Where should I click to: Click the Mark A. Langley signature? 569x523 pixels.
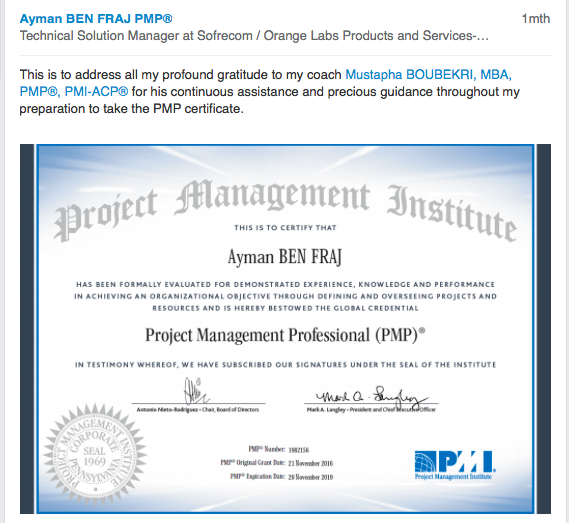(371, 398)
